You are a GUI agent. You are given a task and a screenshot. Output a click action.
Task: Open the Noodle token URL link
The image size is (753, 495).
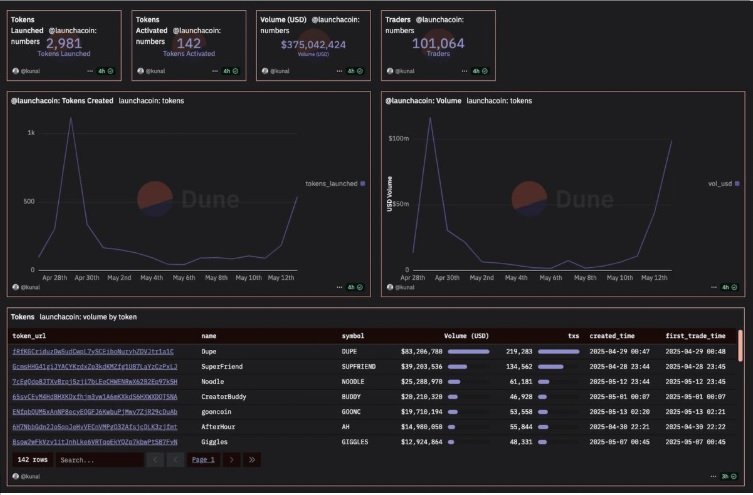pyautogui.click(x=95, y=382)
